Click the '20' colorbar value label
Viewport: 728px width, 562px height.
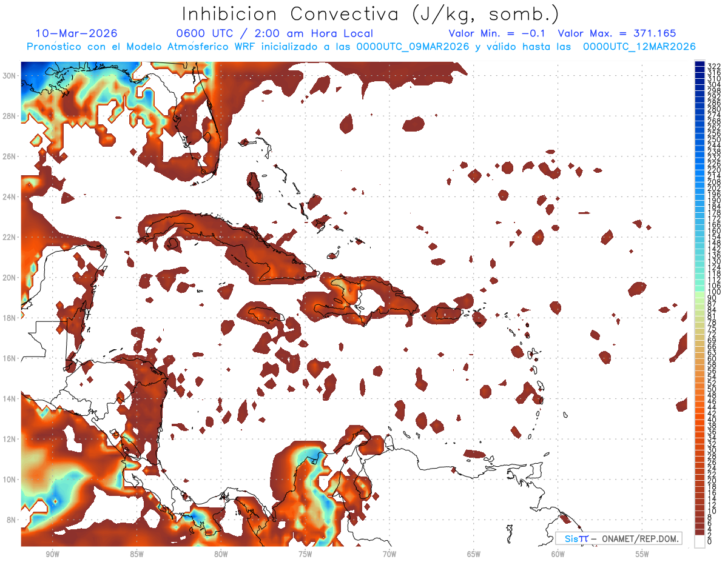[712, 481]
